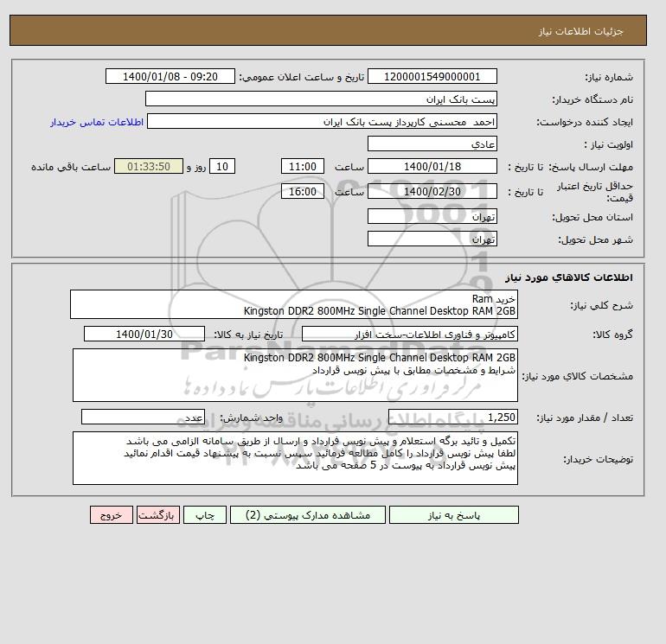Open اطلاعات تماس خریدار link

pyautogui.click(x=97, y=122)
